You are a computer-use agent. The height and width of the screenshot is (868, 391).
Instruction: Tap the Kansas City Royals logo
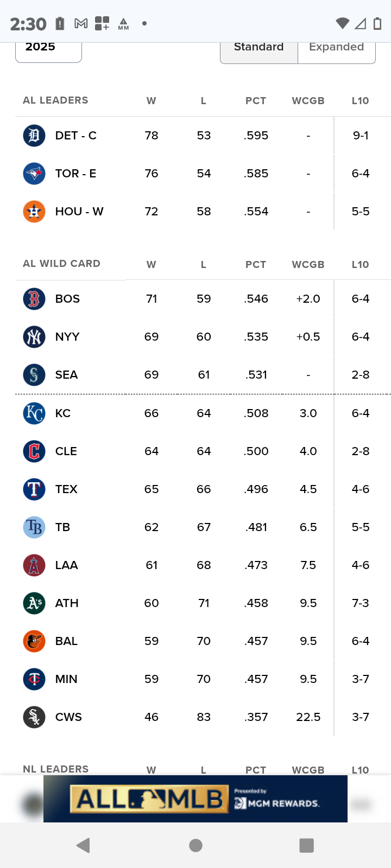pyautogui.click(x=34, y=413)
